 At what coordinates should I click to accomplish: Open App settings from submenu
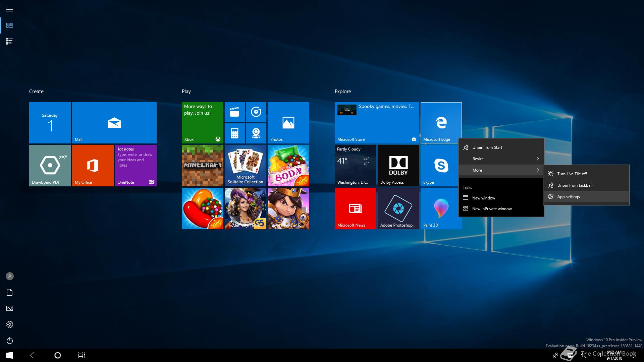click(x=586, y=197)
